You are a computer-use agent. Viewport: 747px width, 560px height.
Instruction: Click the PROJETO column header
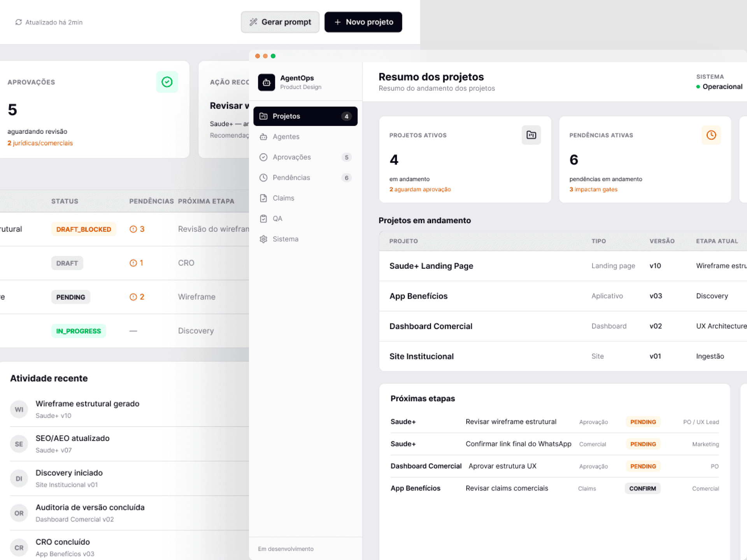click(403, 241)
